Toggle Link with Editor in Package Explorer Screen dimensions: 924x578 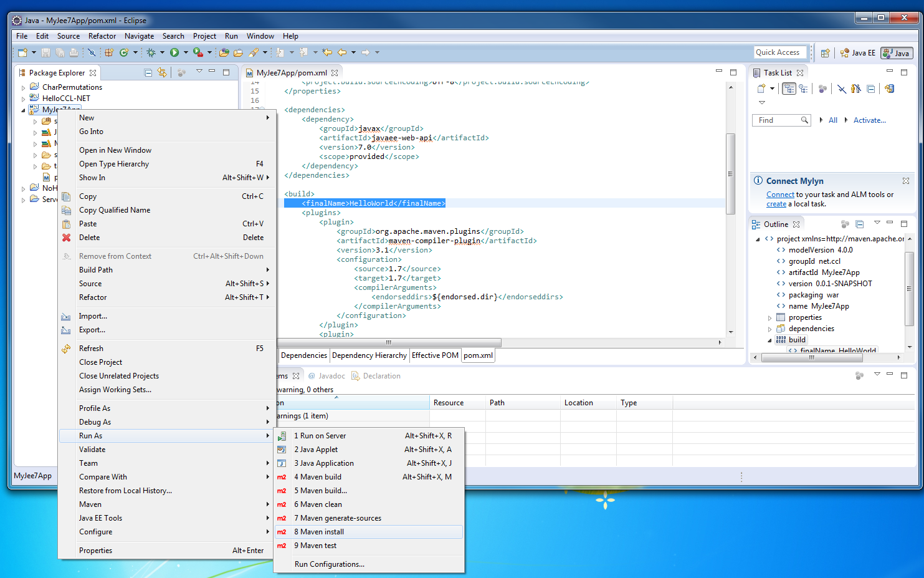click(162, 73)
